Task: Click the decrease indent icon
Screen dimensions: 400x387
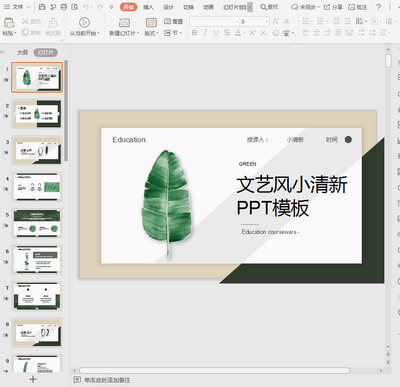Action: [337, 21]
